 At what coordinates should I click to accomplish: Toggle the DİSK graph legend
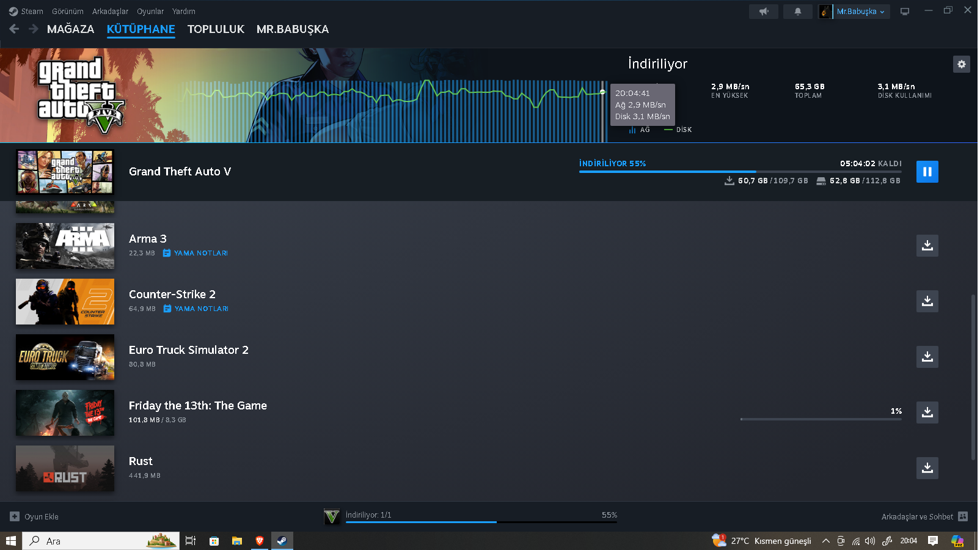pos(678,130)
